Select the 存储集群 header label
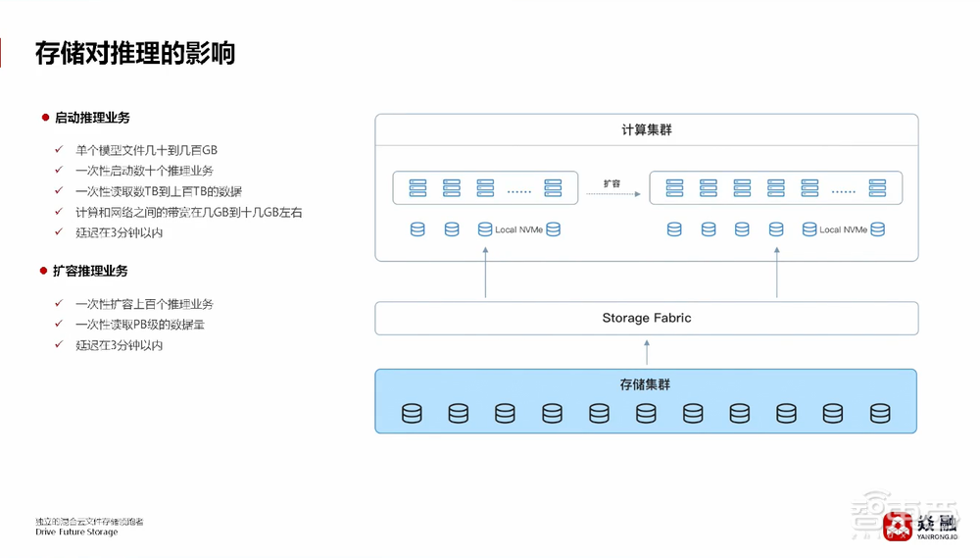 coord(646,384)
